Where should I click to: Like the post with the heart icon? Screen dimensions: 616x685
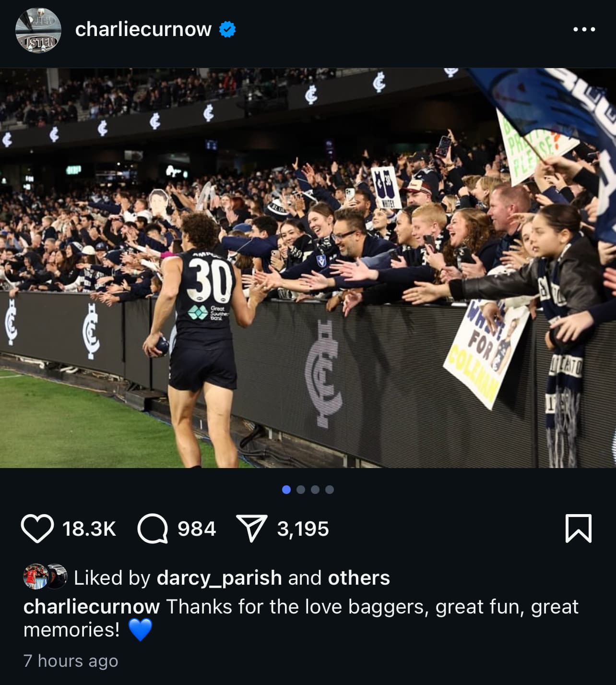pyautogui.click(x=37, y=529)
